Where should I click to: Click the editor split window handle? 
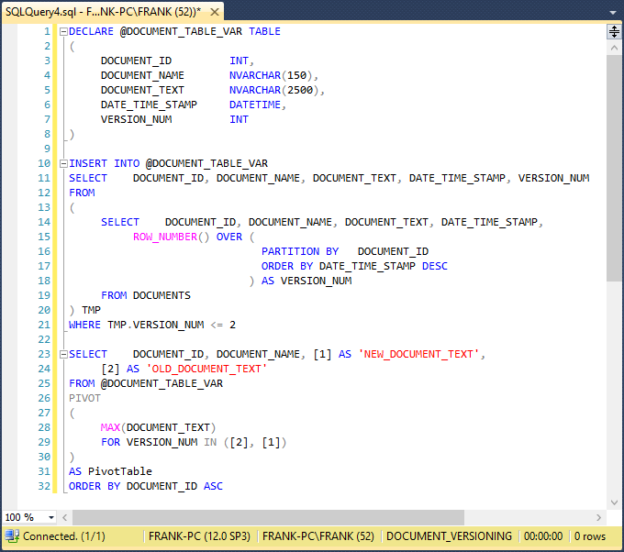pos(614,31)
